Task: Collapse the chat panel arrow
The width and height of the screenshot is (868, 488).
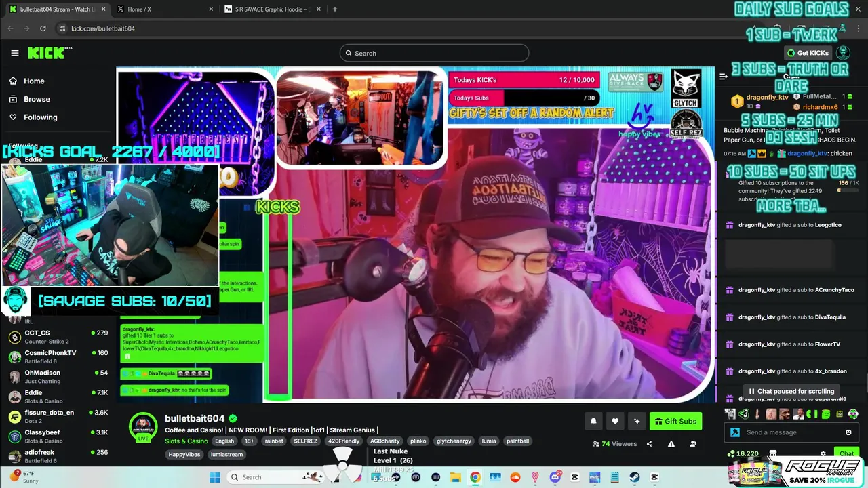Action: click(724, 77)
